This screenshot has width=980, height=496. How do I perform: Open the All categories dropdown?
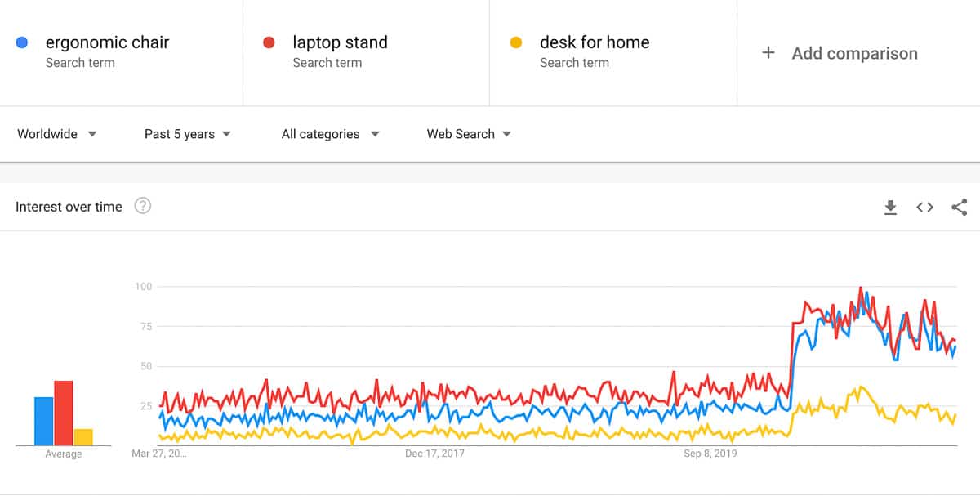[329, 133]
